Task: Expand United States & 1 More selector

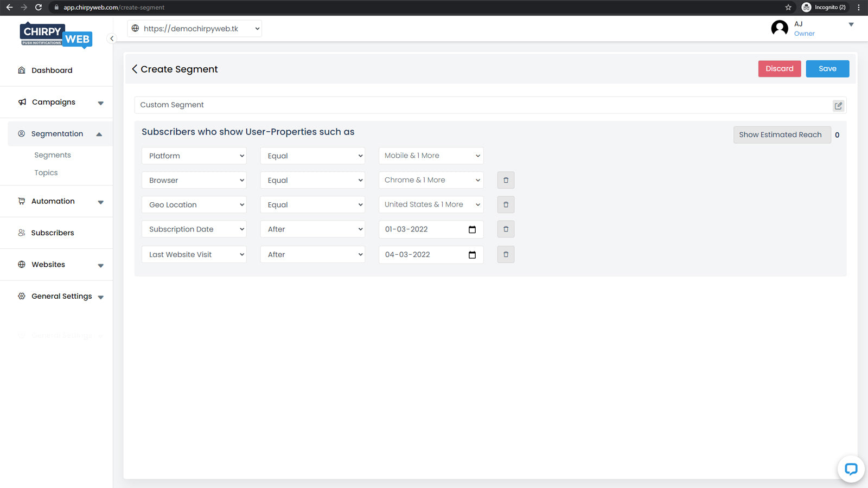Action: coord(431,205)
